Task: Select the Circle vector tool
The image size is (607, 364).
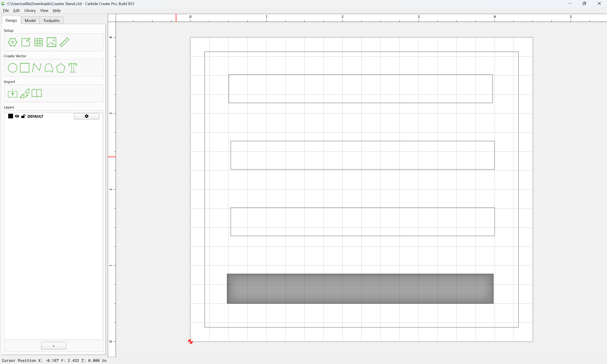Action: point(12,68)
